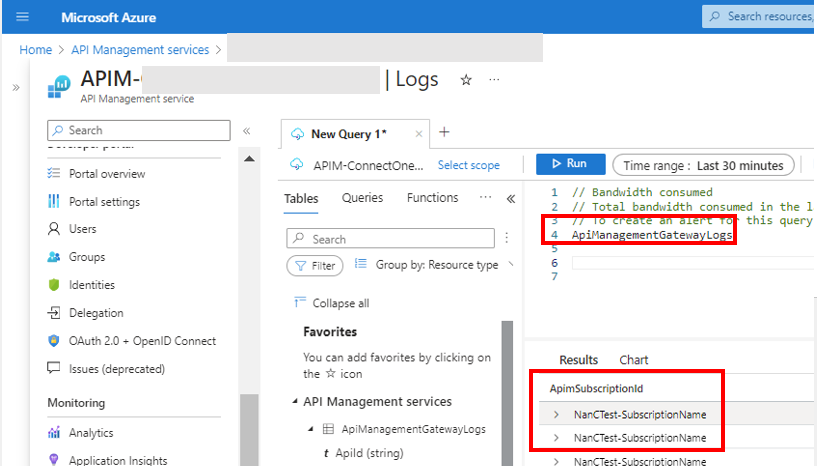Close the New Query 1 tab

pos(418,134)
